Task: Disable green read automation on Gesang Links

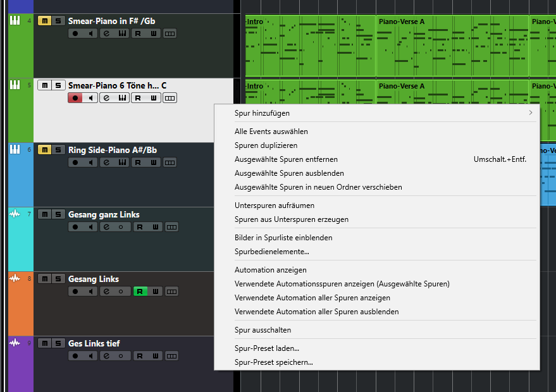Action: coord(139,291)
